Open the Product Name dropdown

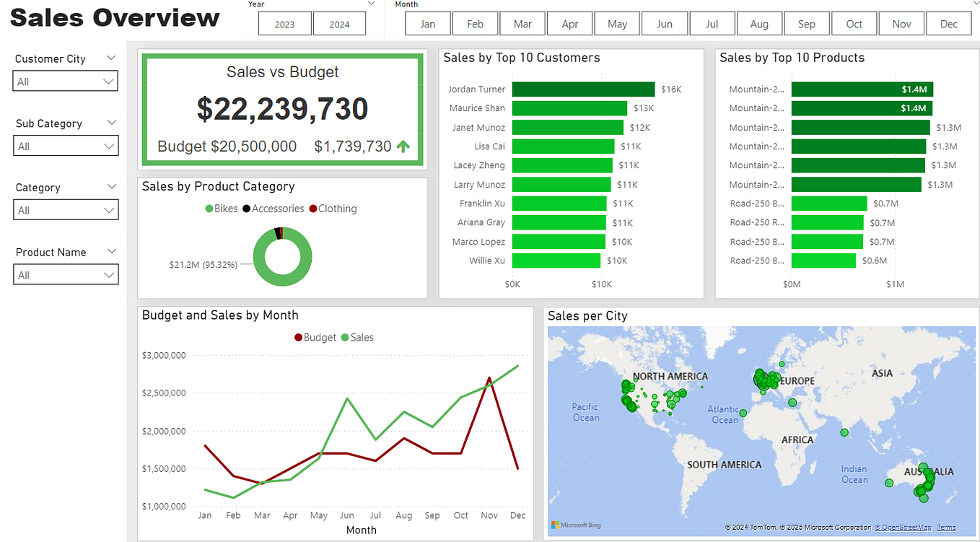[109, 274]
